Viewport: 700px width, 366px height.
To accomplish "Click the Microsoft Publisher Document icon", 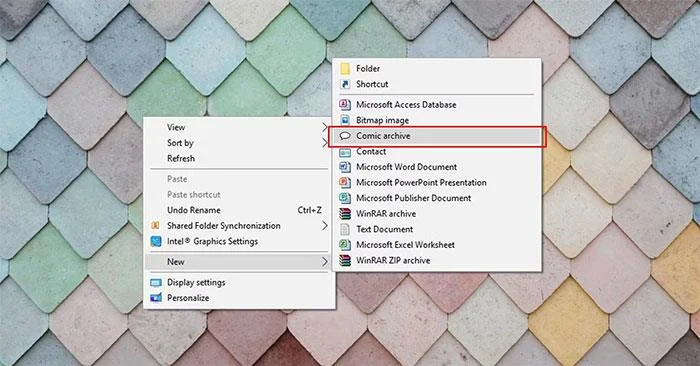I will [x=345, y=198].
